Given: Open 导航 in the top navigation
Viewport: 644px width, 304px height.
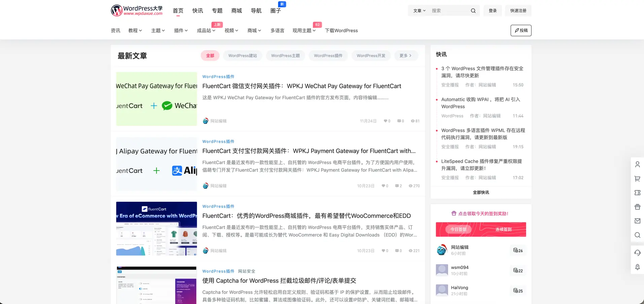Looking at the screenshot, I should pyautogui.click(x=256, y=11).
